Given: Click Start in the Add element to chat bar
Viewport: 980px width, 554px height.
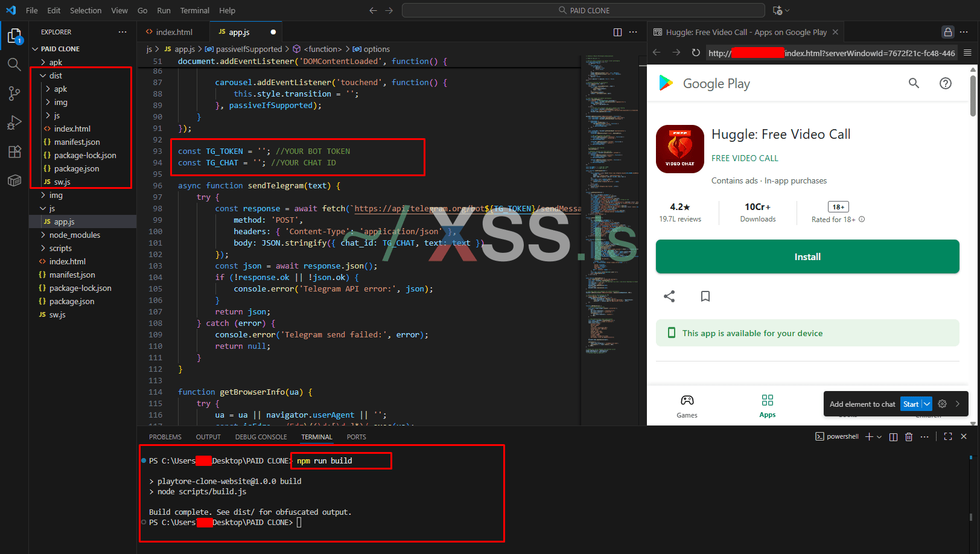Looking at the screenshot, I should [911, 404].
